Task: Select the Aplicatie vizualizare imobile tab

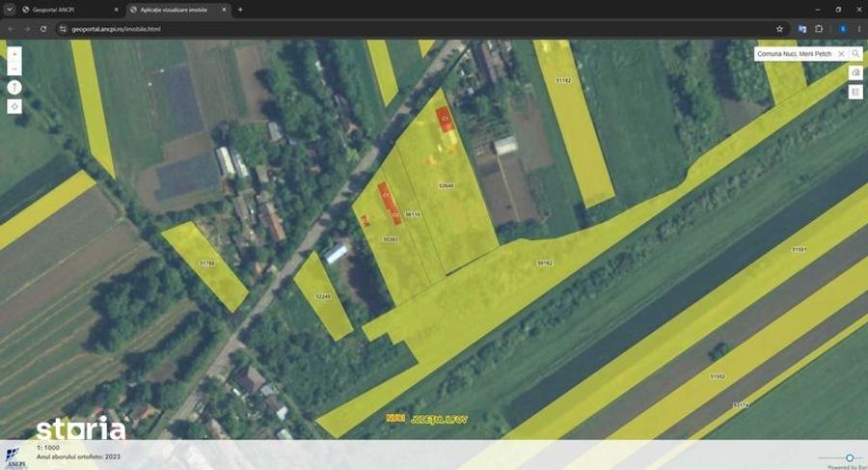Action: point(174,10)
